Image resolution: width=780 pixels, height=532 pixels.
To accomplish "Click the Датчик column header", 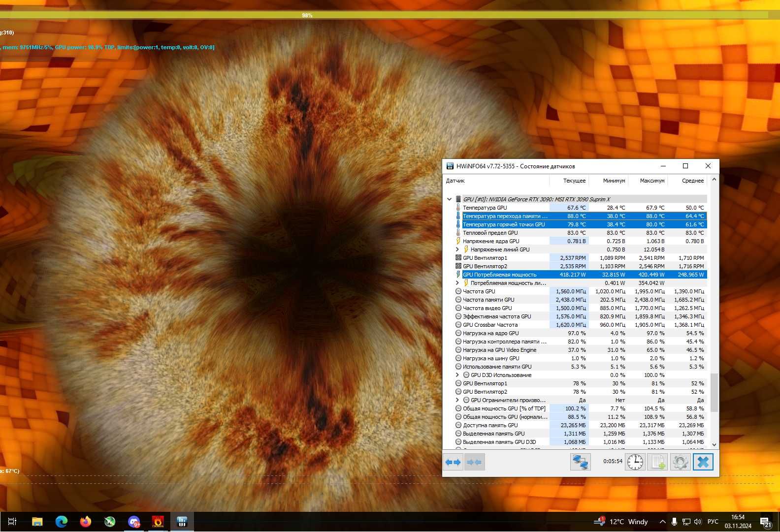I will pyautogui.click(x=496, y=181).
